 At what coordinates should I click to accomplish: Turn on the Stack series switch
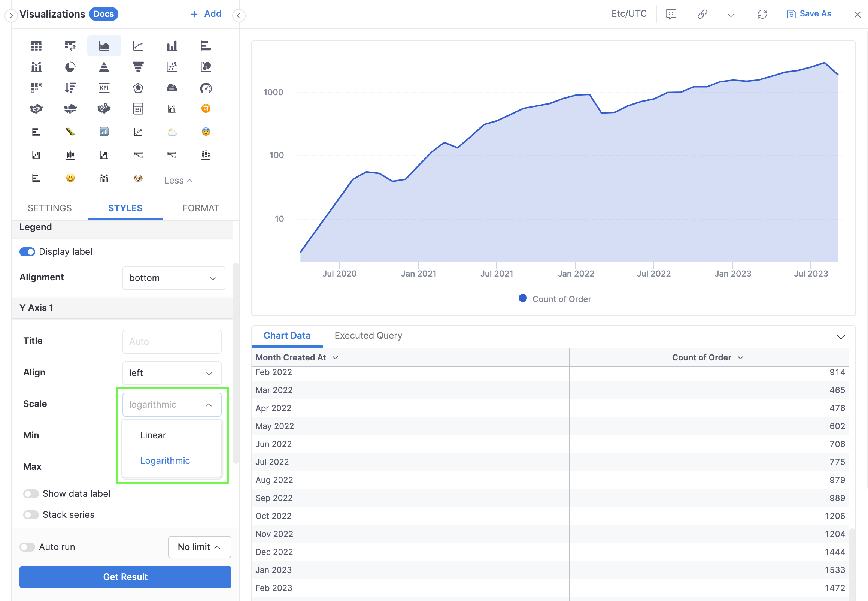coord(31,515)
